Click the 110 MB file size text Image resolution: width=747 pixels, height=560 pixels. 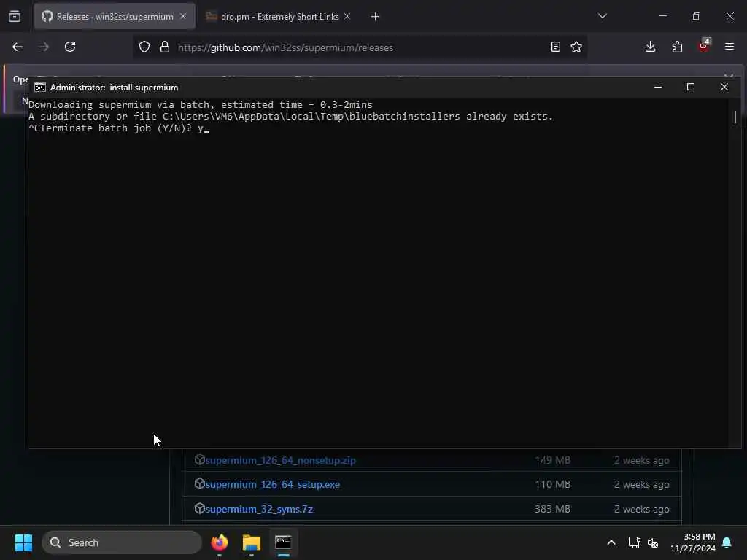(x=552, y=484)
